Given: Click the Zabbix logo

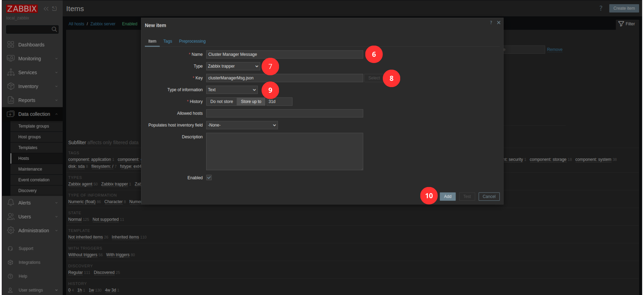Looking at the screenshot, I should [x=22, y=9].
